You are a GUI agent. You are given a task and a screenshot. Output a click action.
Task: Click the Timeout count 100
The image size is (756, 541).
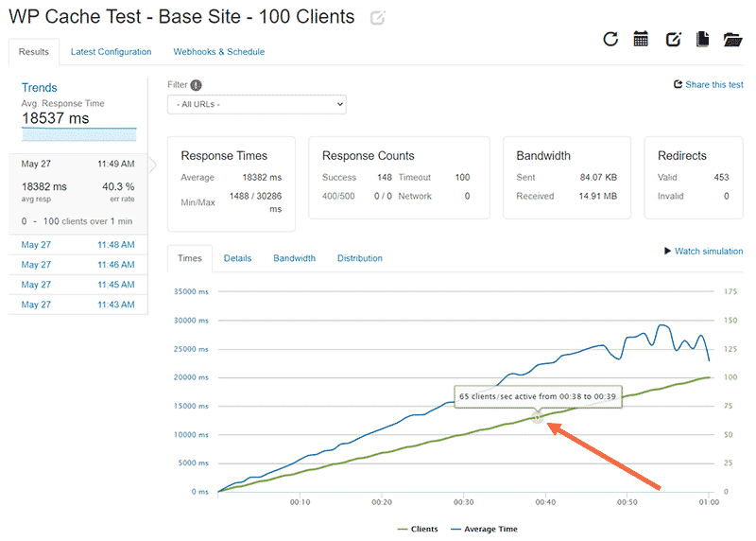(x=462, y=178)
